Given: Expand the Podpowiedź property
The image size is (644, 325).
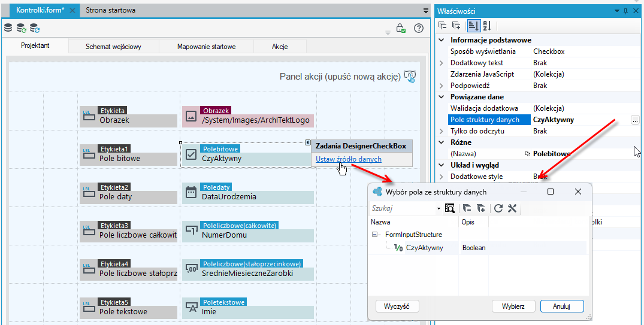Looking at the screenshot, I should (442, 86).
